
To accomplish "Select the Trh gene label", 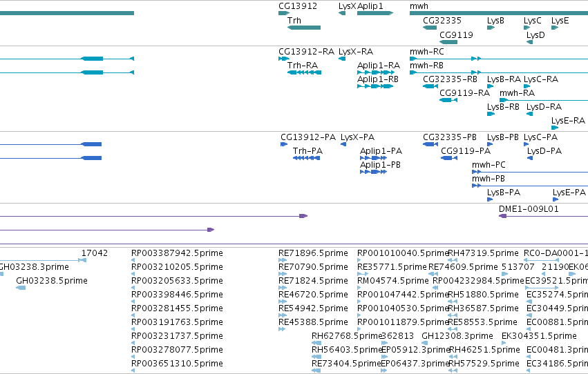I will pos(294,20).
